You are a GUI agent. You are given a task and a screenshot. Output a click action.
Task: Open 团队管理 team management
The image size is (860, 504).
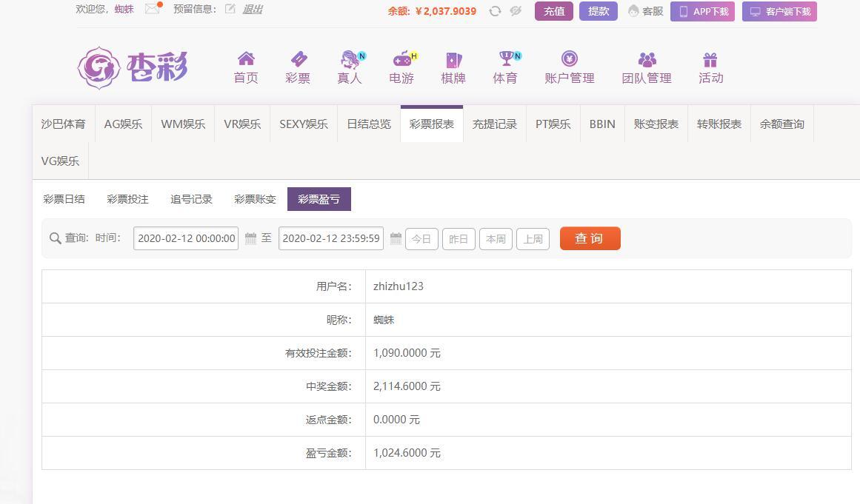[647, 68]
